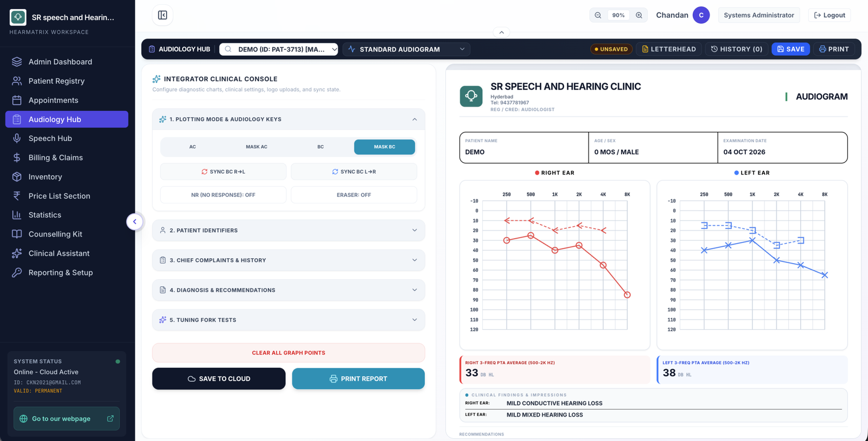This screenshot has width=868, height=441.
Task: Open Statistics in the sidebar
Action: [67, 215]
